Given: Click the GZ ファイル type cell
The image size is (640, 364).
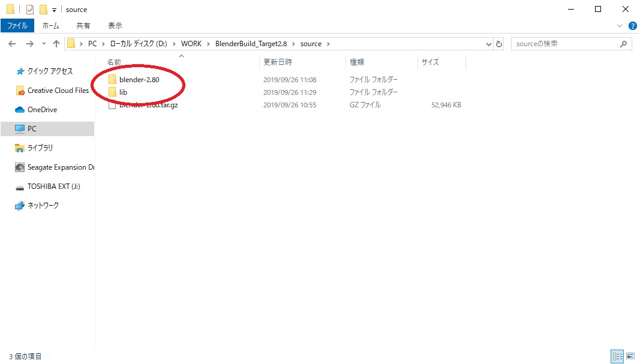Looking at the screenshot, I should [x=365, y=105].
